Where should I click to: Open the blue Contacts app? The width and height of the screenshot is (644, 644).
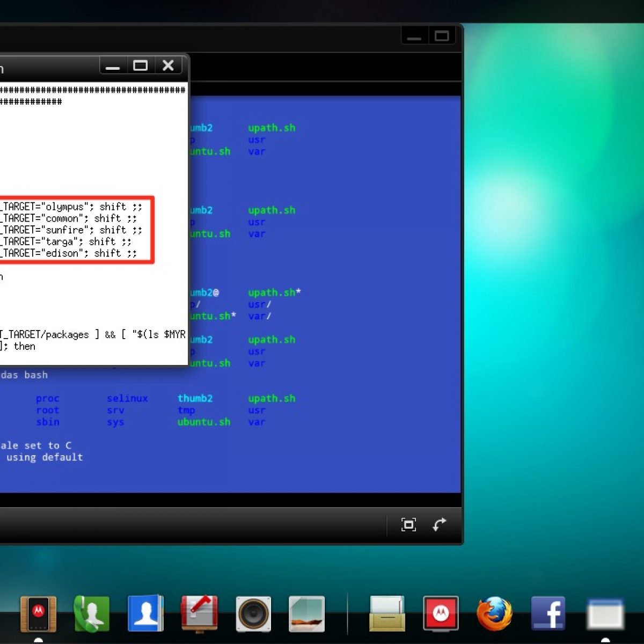pyautogui.click(x=145, y=613)
